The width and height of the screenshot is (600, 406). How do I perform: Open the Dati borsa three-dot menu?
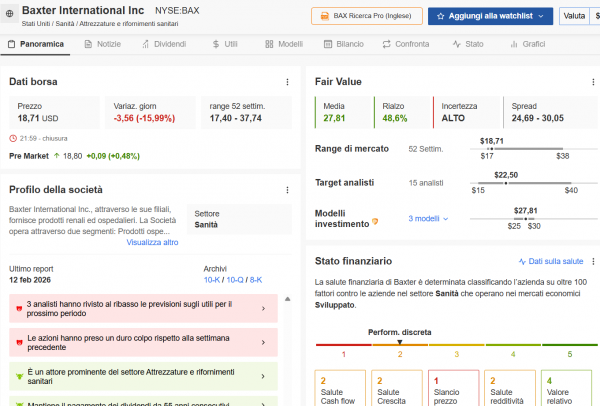pyautogui.click(x=287, y=82)
